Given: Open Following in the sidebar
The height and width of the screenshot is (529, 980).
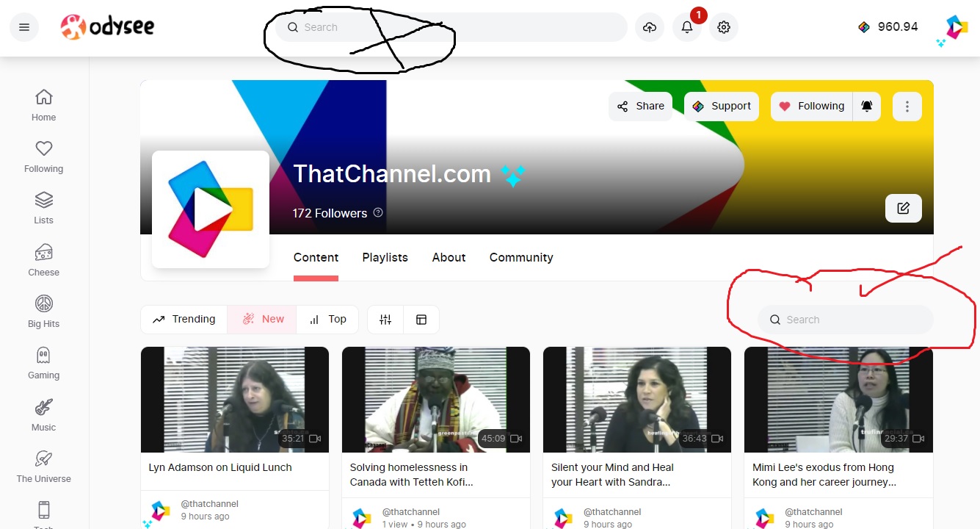Looking at the screenshot, I should tap(44, 156).
